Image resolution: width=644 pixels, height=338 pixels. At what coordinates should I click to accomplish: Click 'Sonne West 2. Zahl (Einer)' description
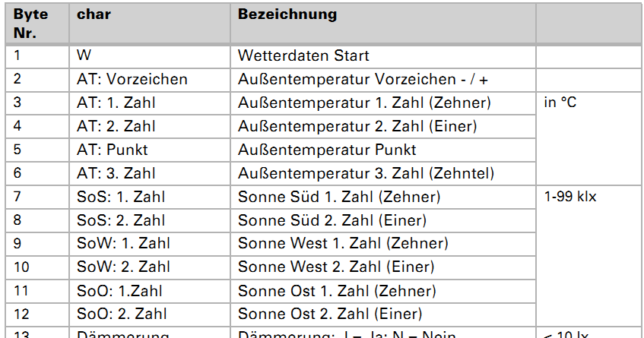[x=336, y=267]
